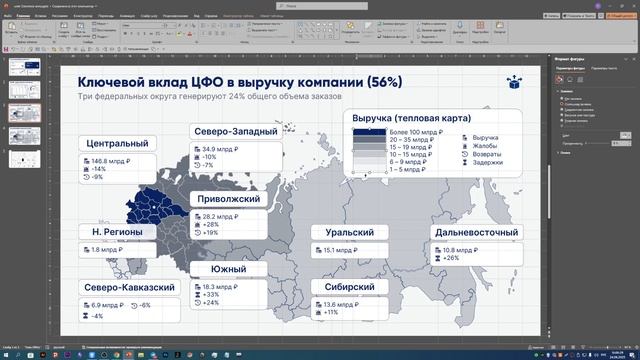The height and width of the screenshot is (360, 640).
Task: Open the Shape Effects (Эффекты фигуры) dropdown
Action: pos(393,36)
